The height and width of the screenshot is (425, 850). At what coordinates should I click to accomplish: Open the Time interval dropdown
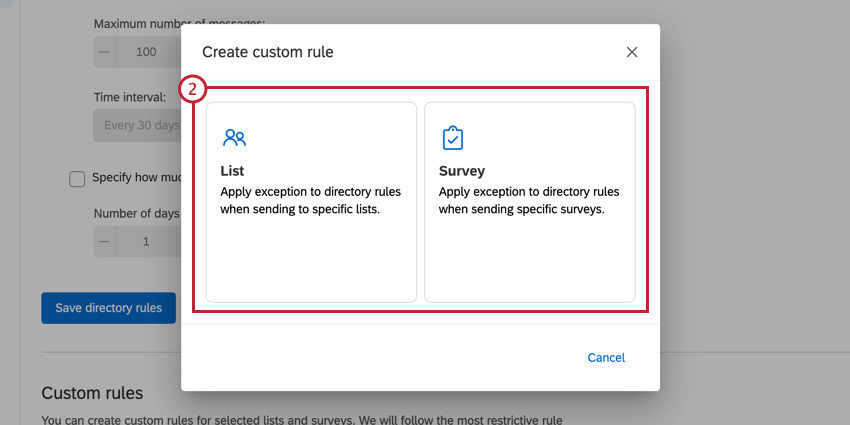(137, 125)
